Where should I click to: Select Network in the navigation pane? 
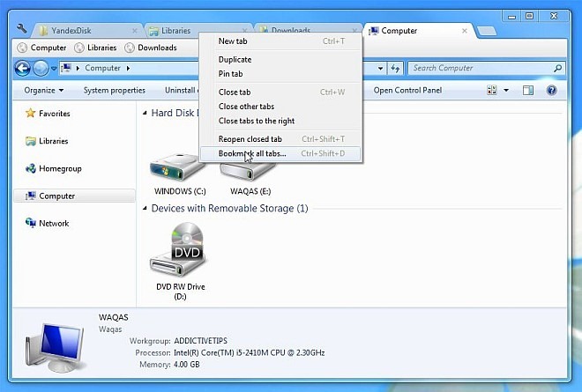click(54, 223)
